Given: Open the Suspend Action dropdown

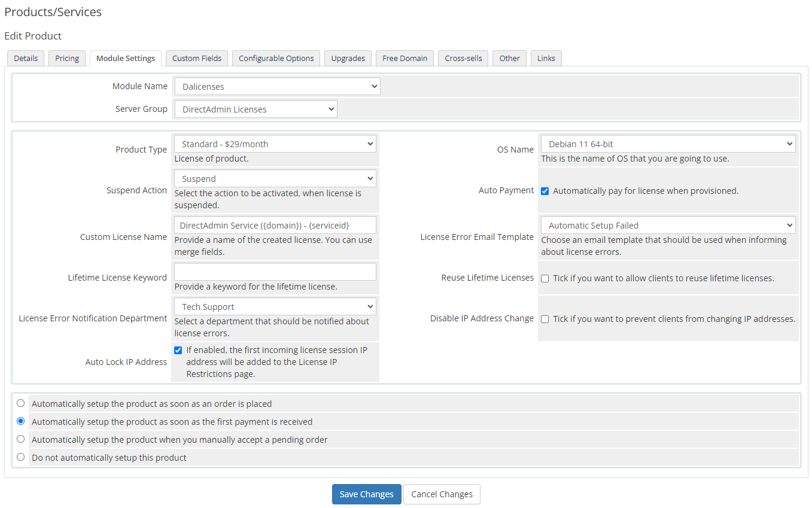Looking at the screenshot, I should click(274, 178).
